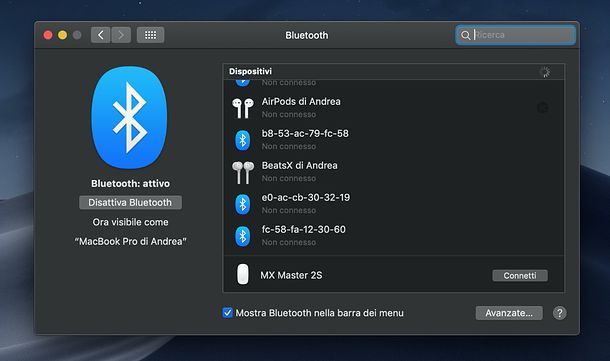This screenshot has width=610, height=361.
Task: Click Bluetooth icon of fc-58-fa-12-30-60
Action: (x=243, y=236)
